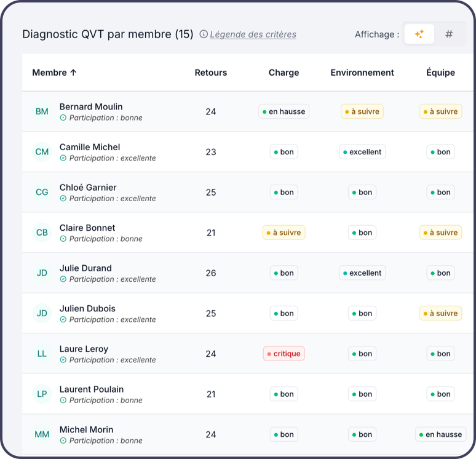Switch display to numeric hash view
The width and height of the screenshot is (476, 459).
pos(449,34)
